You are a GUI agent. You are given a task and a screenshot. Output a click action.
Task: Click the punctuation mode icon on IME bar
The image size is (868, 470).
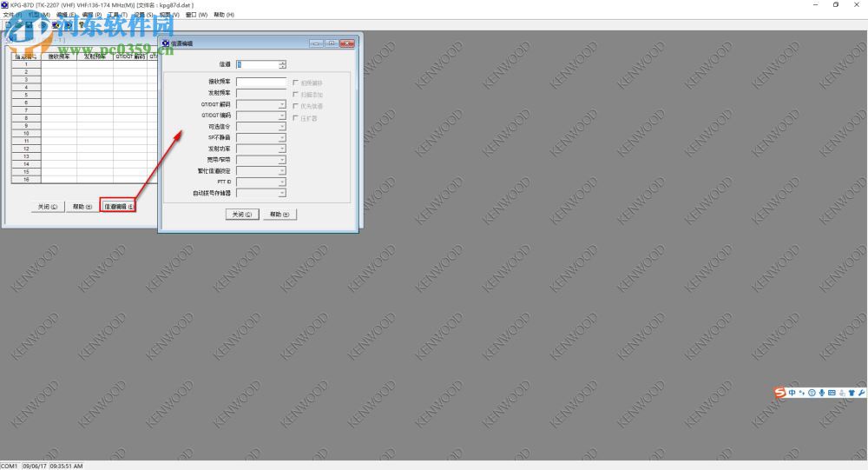[x=801, y=393]
